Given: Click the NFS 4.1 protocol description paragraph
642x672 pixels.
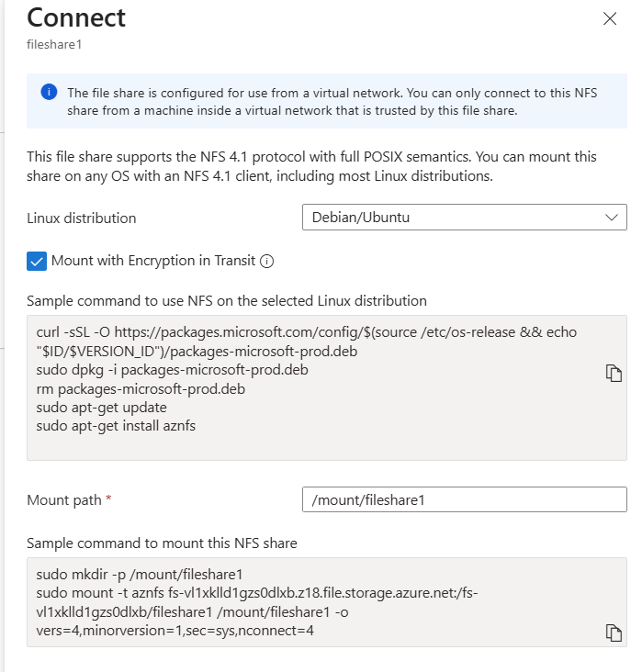Looking at the screenshot, I should coord(312,166).
